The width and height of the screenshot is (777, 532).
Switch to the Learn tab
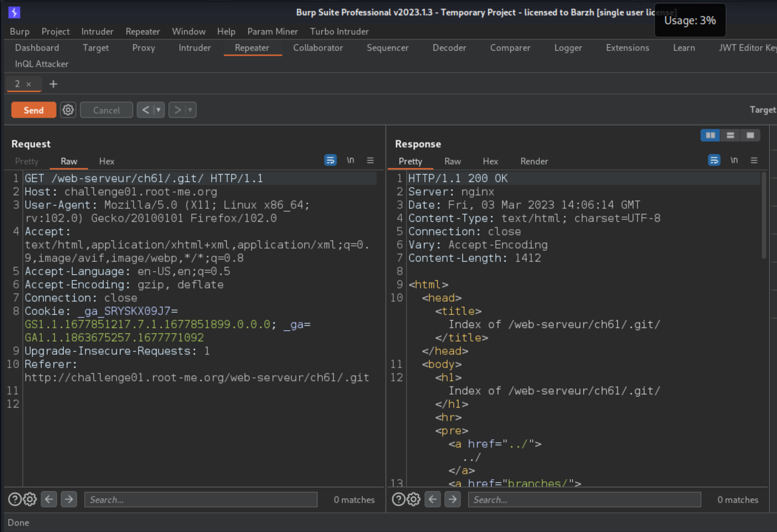684,48
